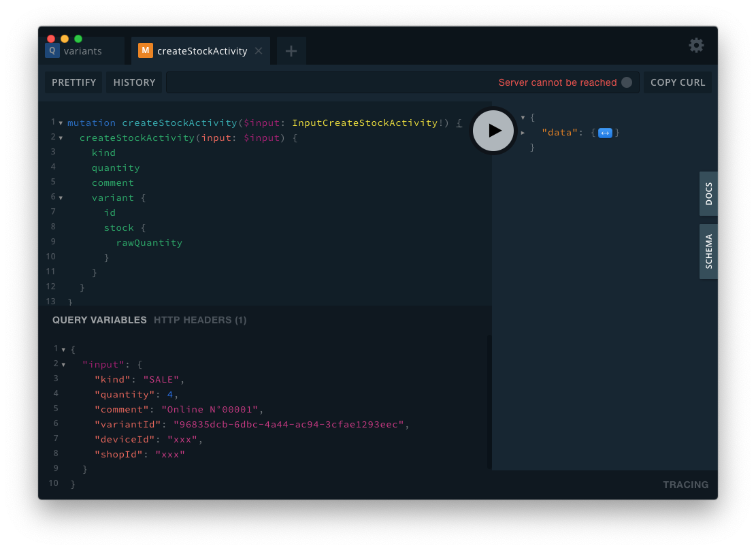
Task: Add a new tab with the plus icon
Action: (291, 50)
